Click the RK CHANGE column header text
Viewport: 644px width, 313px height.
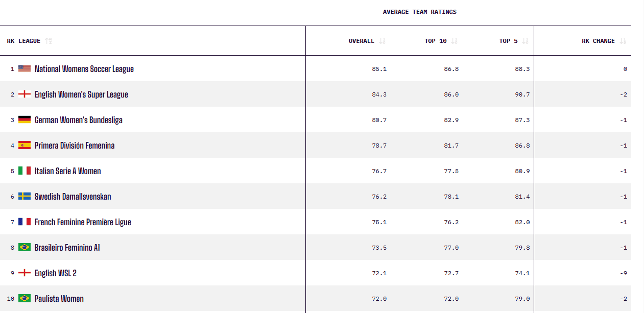click(598, 41)
